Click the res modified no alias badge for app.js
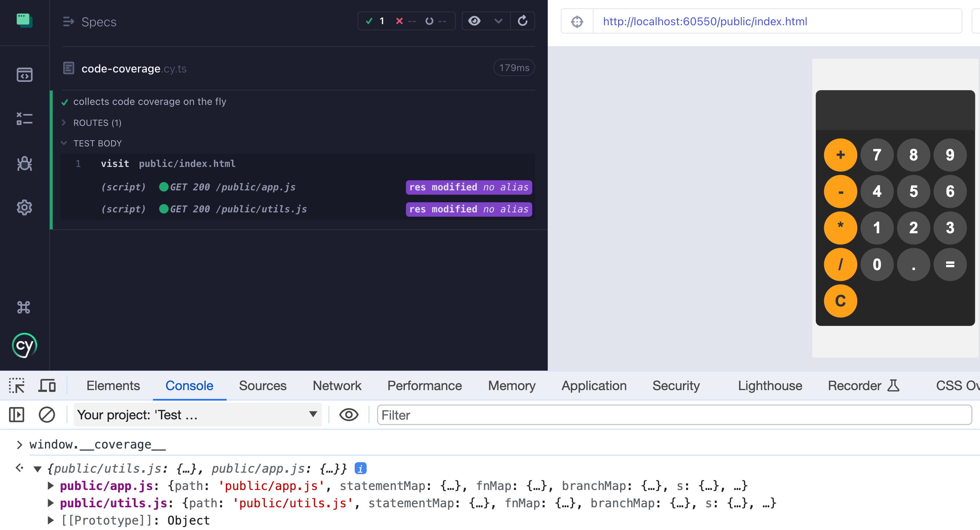The width and height of the screenshot is (980, 530). pos(468,187)
